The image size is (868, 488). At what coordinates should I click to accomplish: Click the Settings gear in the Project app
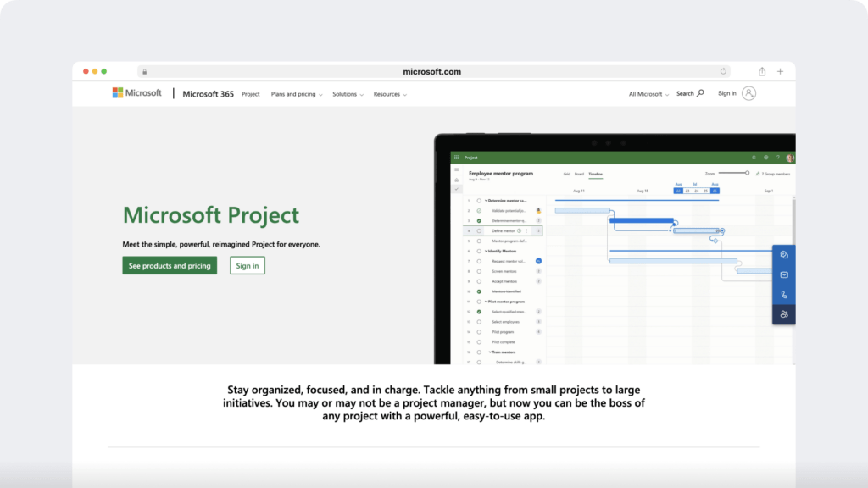pos(765,158)
